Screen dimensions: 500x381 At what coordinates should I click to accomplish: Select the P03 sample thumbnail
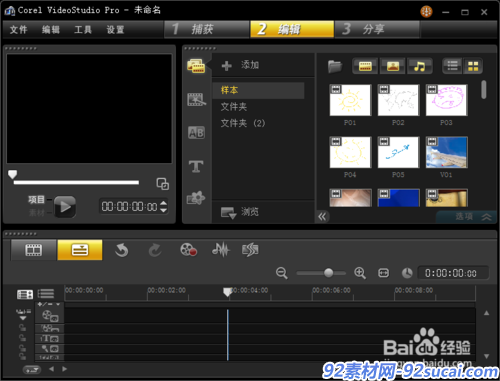coord(446,100)
